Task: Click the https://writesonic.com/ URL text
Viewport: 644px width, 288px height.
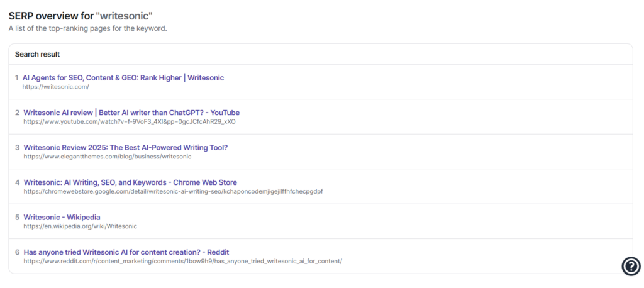Action: 56,87
